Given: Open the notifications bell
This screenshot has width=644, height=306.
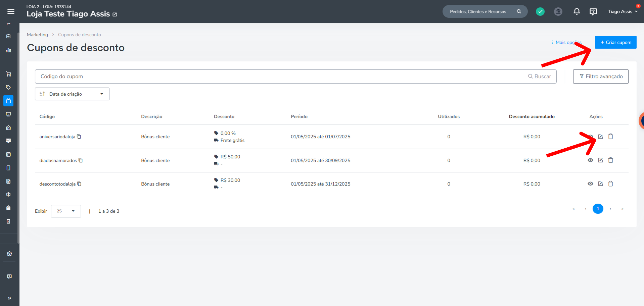Looking at the screenshot, I should pos(577,11).
